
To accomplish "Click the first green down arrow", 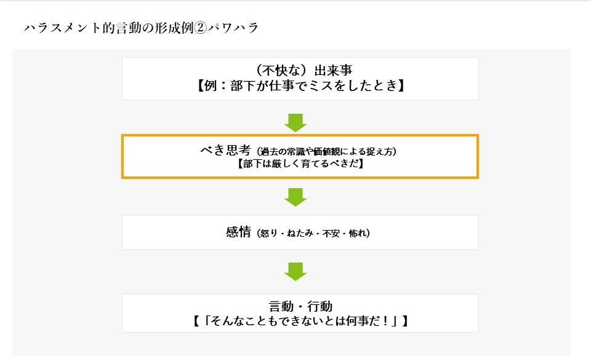I will 295,122.
